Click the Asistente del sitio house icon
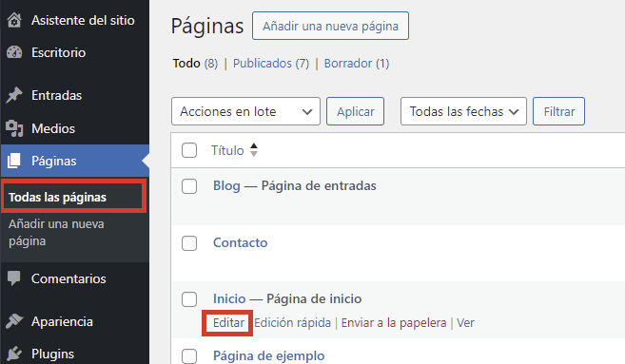Image resolution: width=625 pixels, height=364 pixels. 14,20
